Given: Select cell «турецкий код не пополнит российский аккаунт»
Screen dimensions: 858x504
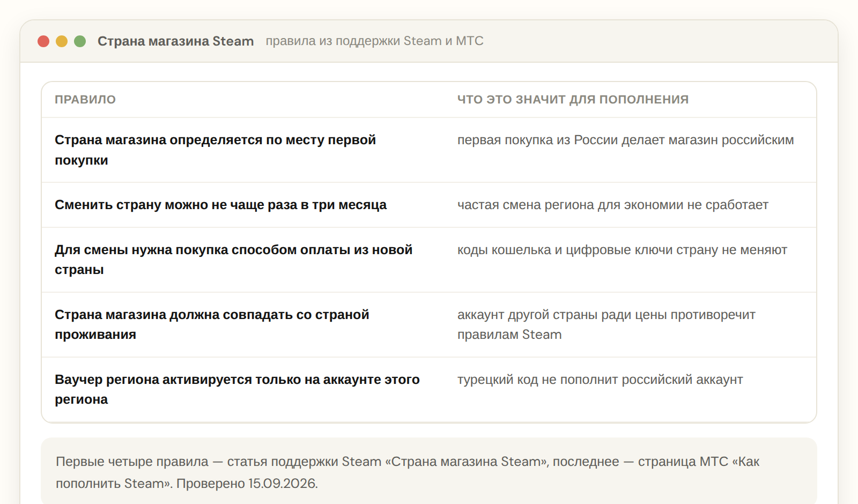Looking at the screenshot, I should click(600, 380).
